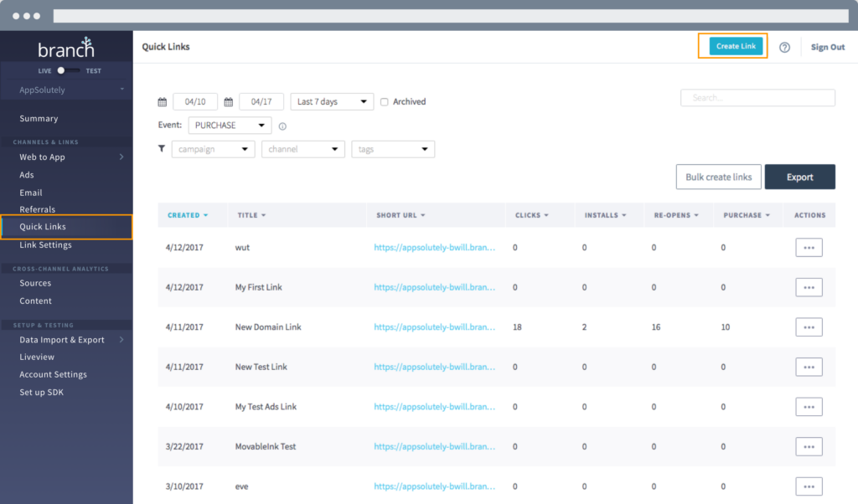Viewport: 858px width, 504px height.
Task: Open Liveview from the sidebar
Action: coord(37,357)
